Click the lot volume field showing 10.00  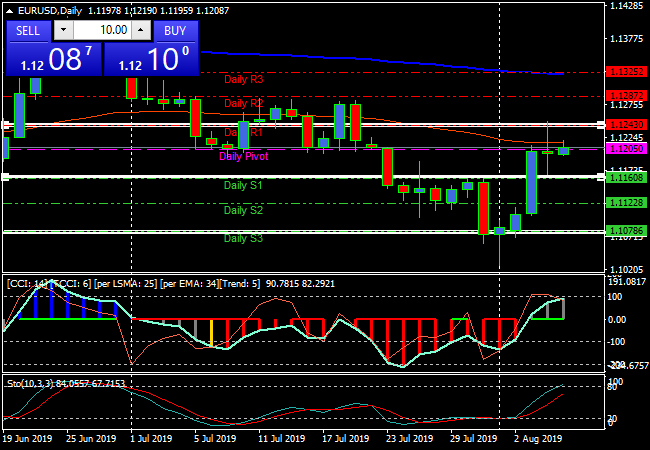102,30
